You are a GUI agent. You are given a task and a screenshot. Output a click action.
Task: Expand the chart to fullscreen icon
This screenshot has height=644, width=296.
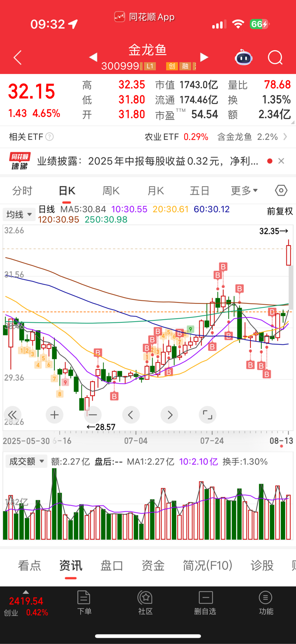207,415
